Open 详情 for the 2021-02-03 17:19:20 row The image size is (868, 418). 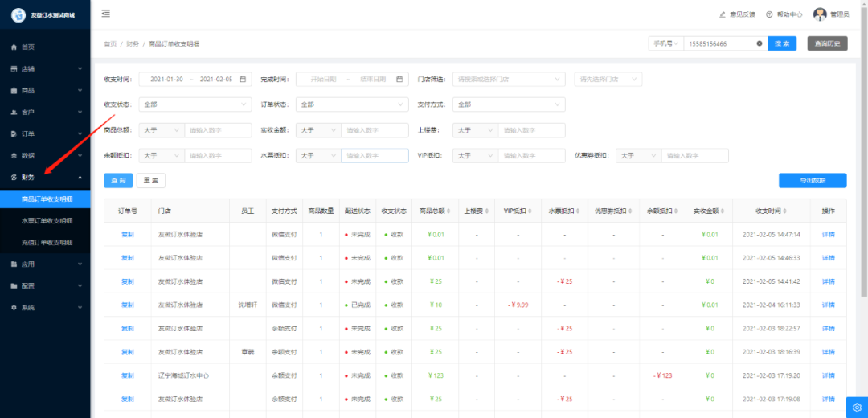pos(828,375)
